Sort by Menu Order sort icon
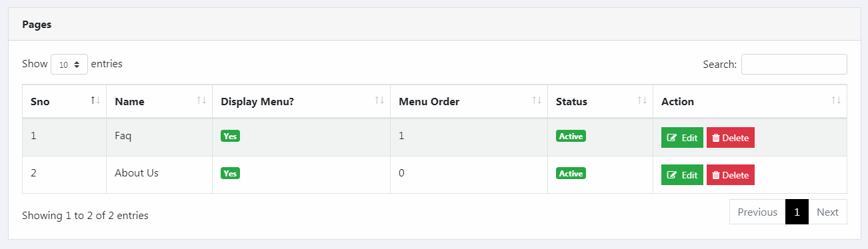This screenshot has height=249, width=868. tap(537, 101)
